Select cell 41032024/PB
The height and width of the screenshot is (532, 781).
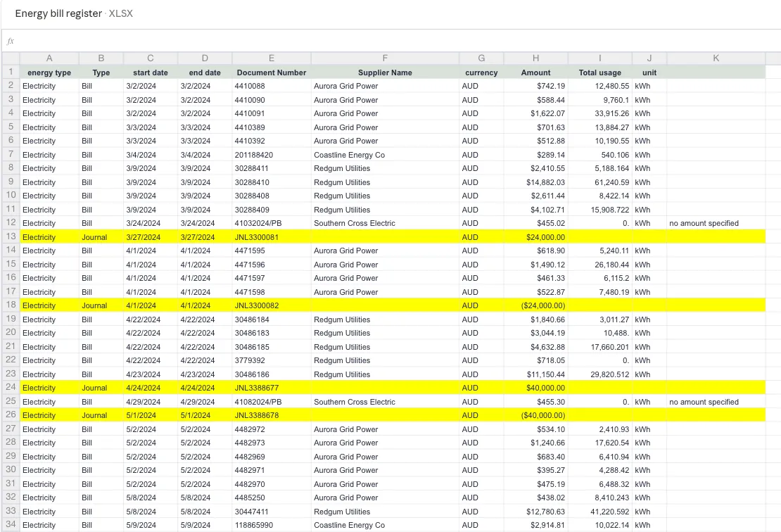click(272, 223)
